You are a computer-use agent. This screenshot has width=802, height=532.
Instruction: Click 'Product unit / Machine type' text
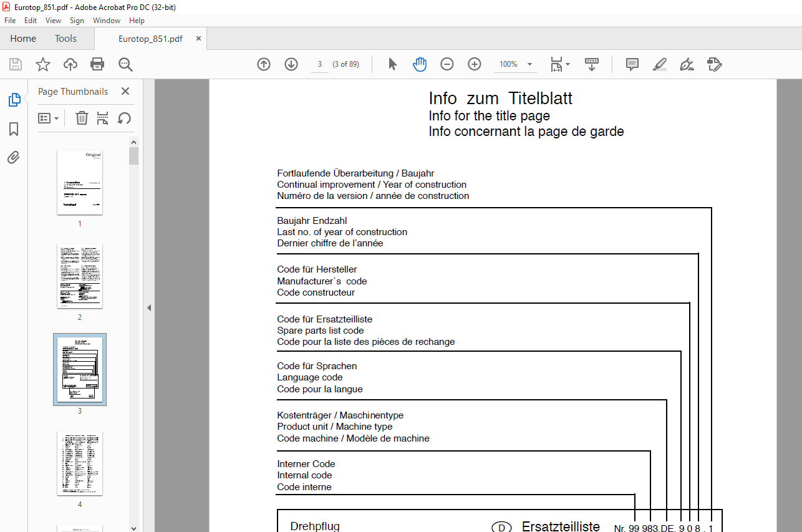pos(335,427)
